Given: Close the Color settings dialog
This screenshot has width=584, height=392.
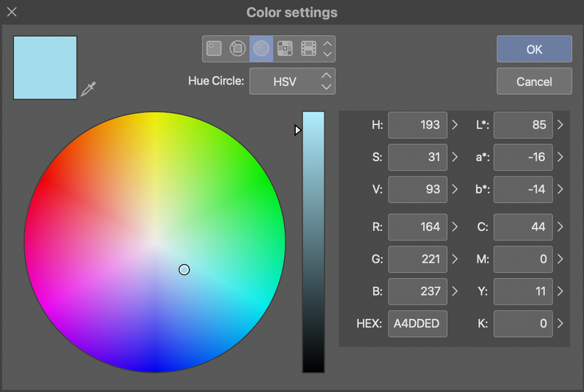Looking at the screenshot, I should 12,13.
